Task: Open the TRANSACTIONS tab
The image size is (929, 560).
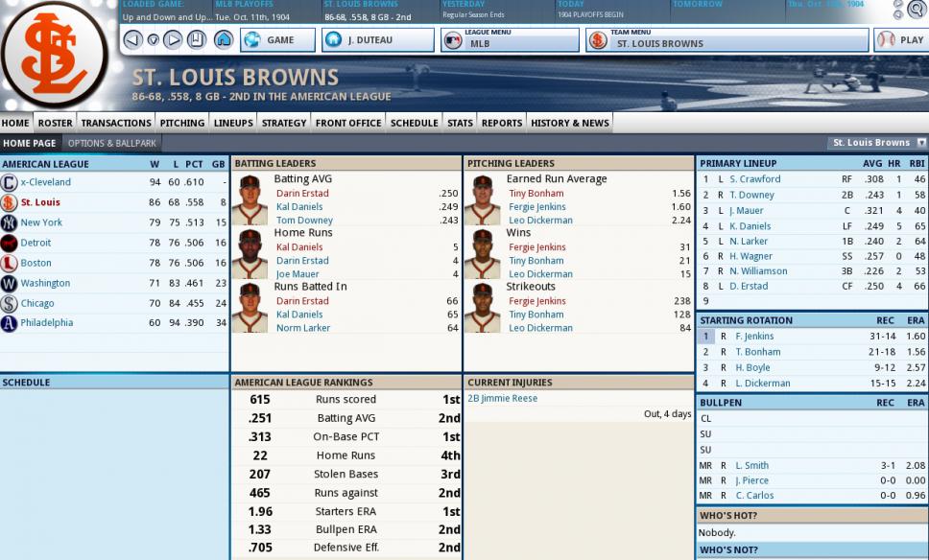Action: click(116, 123)
